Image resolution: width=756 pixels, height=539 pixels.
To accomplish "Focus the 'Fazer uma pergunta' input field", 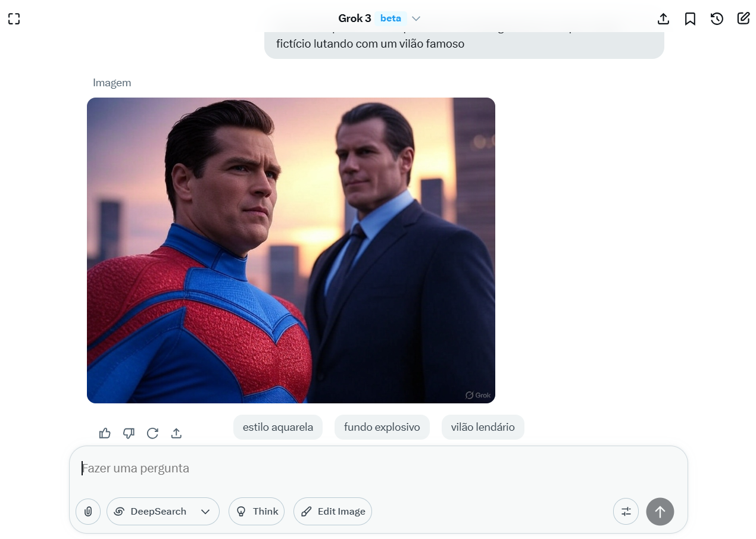I will coord(379,468).
